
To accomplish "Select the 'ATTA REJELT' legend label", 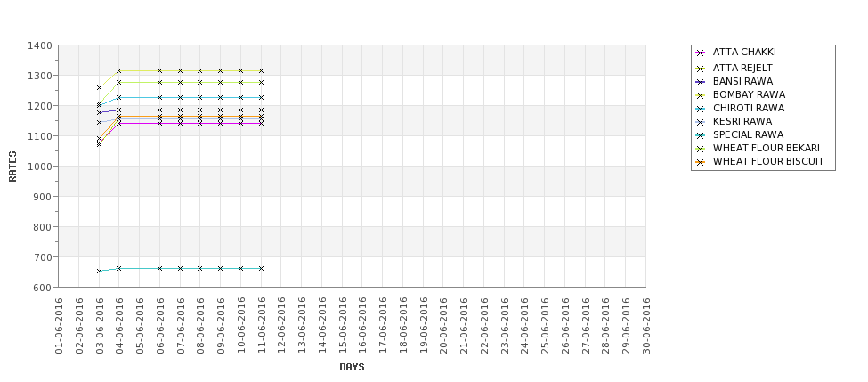I will click(x=742, y=68).
